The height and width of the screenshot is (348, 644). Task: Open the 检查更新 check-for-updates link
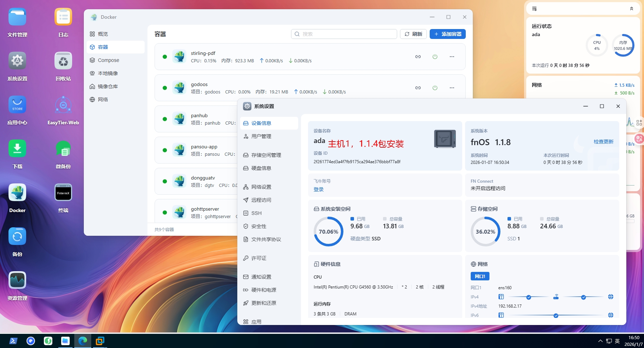tap(603, 141)
